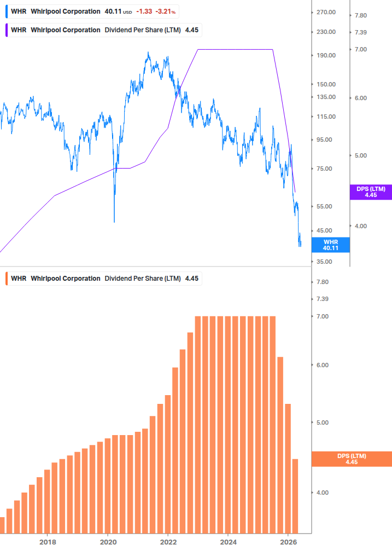Click the orange color marker of lower legend
The width and height of the screenshot is (392, 550).
7,279
